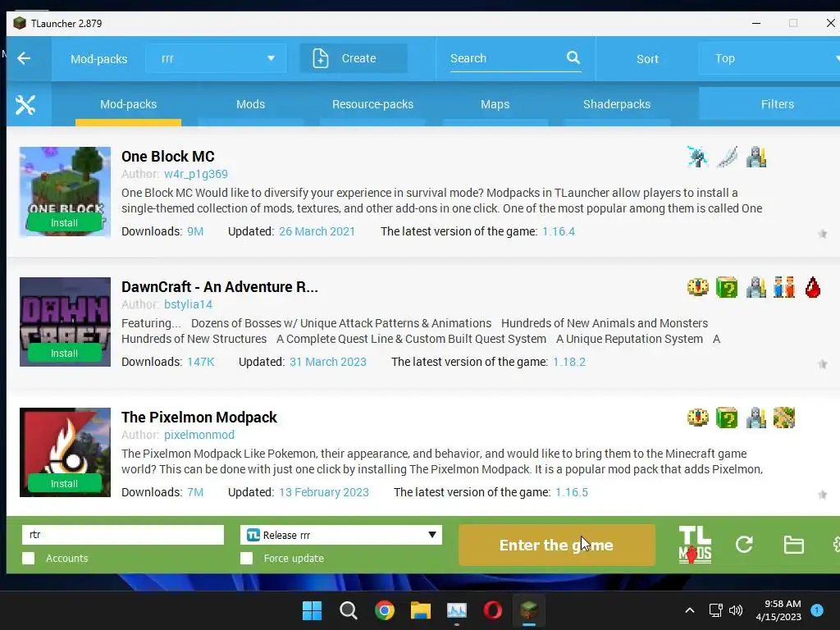
Task: Tick the Force update checkbox
Action: click(246, 558)
